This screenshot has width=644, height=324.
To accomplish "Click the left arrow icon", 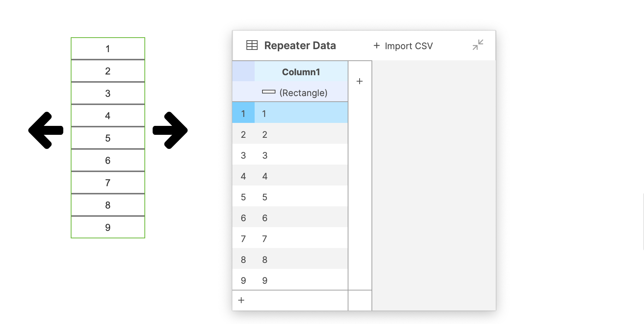I will (46, 130).
